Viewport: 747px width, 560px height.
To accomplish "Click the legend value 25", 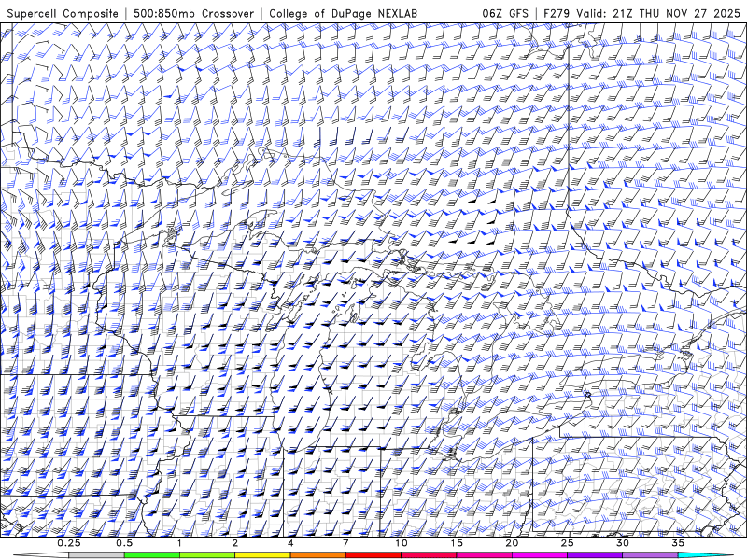I will (567, 543).
